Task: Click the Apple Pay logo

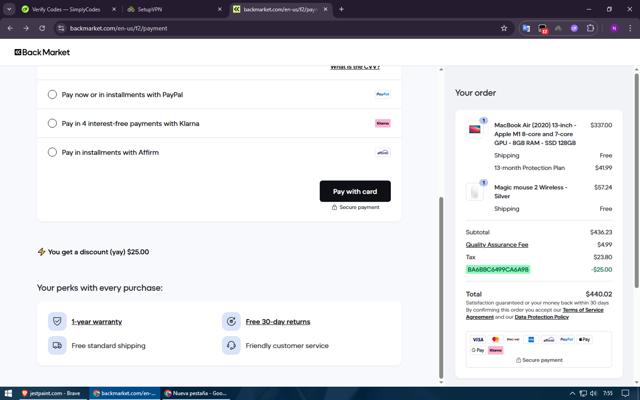Action: 584,339
